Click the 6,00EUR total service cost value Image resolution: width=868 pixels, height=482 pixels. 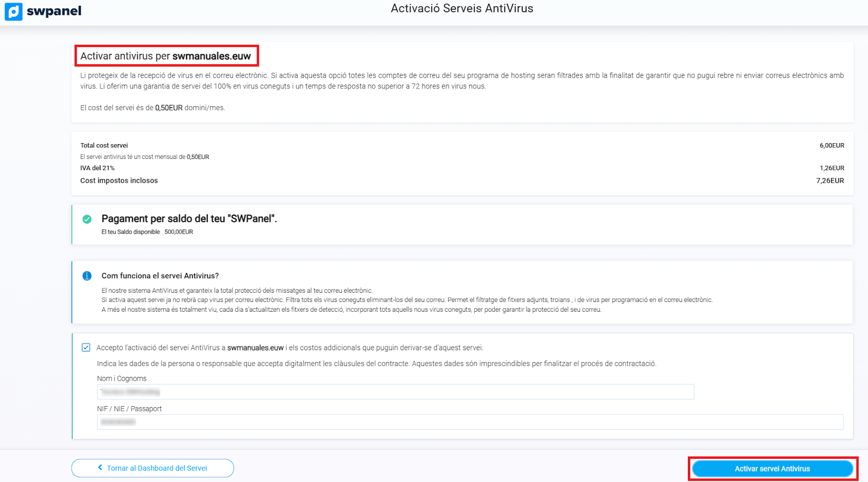pyautogui.click(x=831, y=145)
